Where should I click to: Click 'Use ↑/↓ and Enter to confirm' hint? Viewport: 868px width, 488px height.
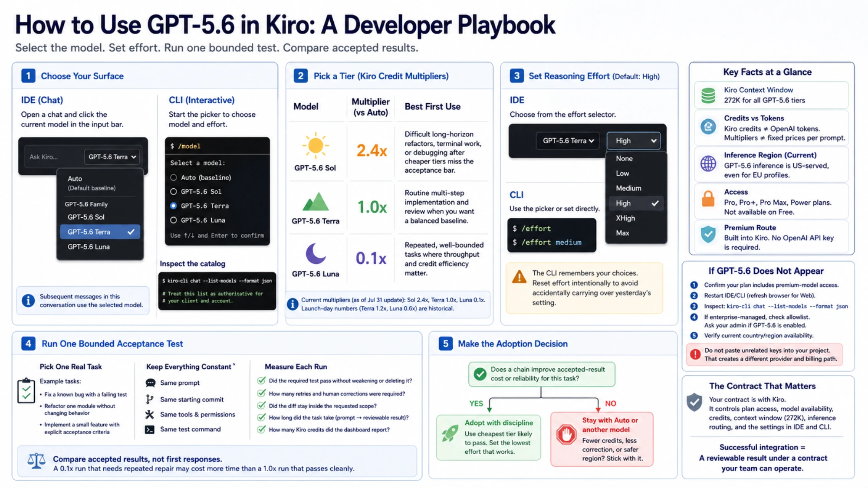point(217,236)
